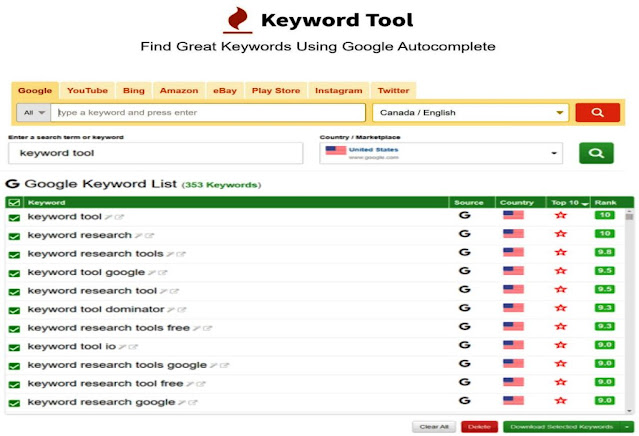
Task: Uncheck the 'keyword research tool' checkbox
Action: pos(14,292)
